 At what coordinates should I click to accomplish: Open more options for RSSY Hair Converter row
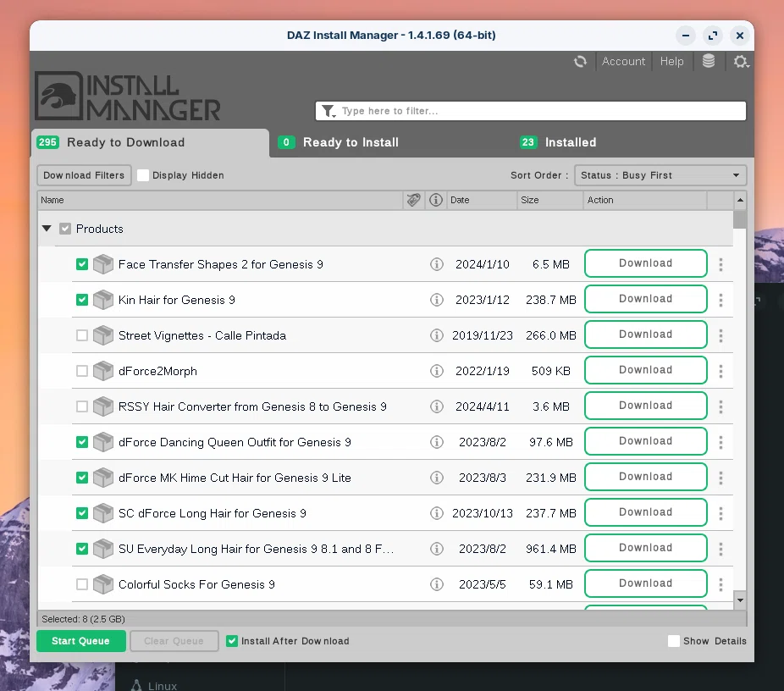(x=721, y=406)
